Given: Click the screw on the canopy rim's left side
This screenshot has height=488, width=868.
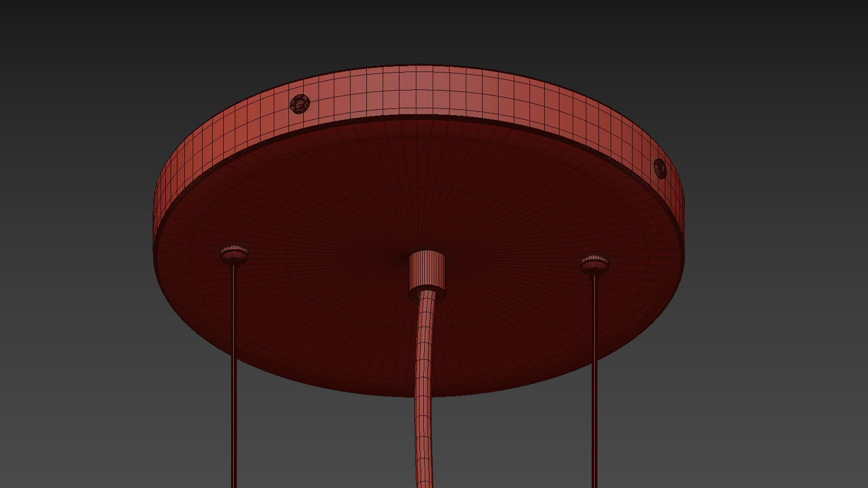Looking at the screenshot, I should [x=300, y=104].
